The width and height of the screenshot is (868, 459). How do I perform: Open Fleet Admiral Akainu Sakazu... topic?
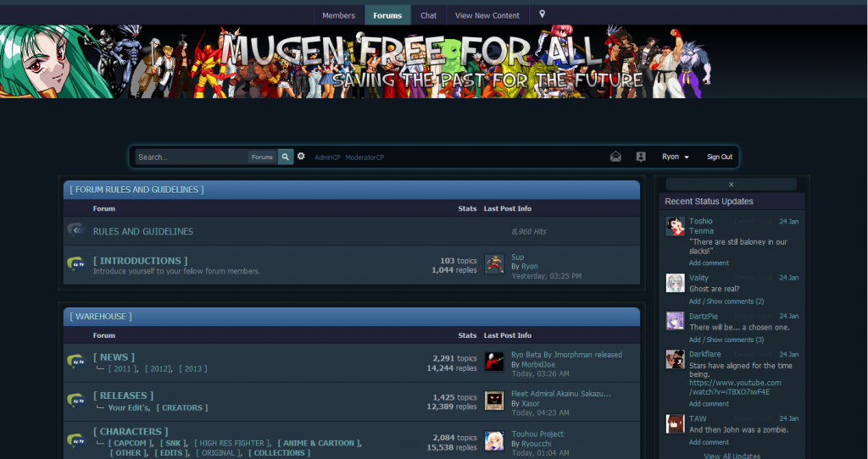click(x=561, y=394)
